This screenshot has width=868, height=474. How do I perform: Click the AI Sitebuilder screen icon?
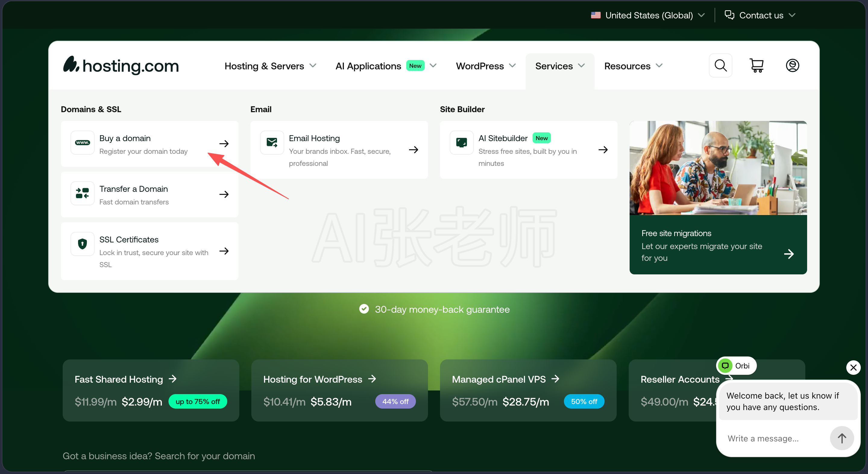(x=462, y=143)
